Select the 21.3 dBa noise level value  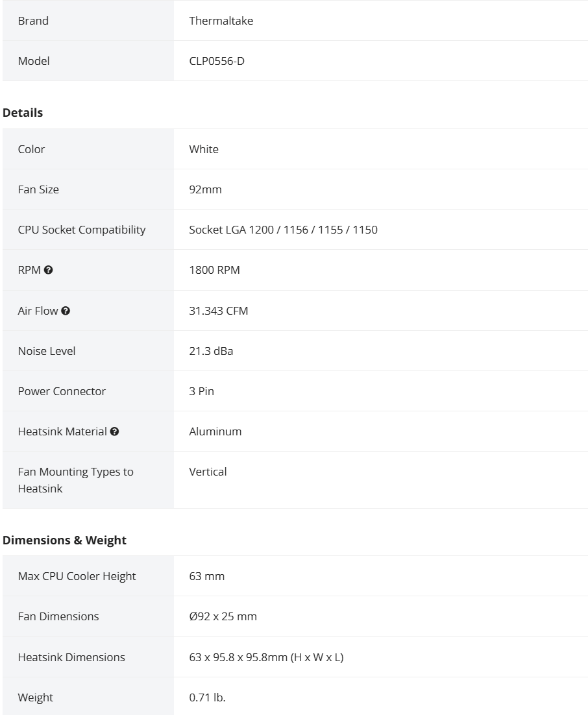click(211, 350)
